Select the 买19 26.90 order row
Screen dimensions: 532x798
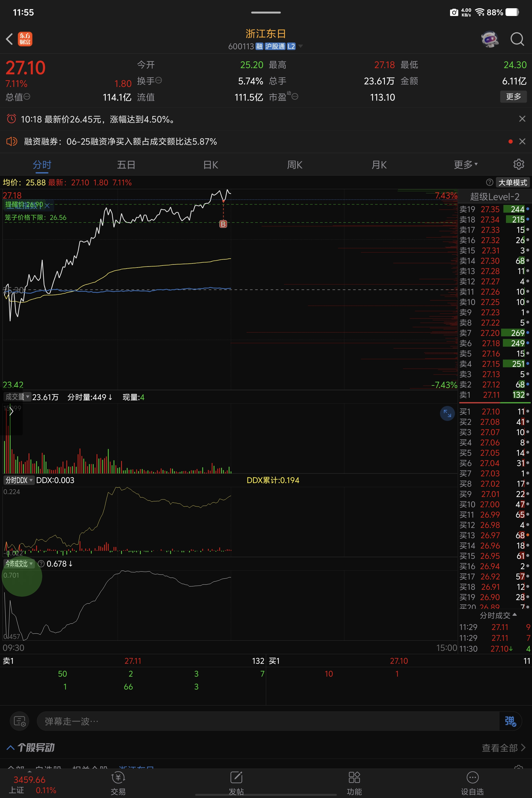click(x=495, y=597)
